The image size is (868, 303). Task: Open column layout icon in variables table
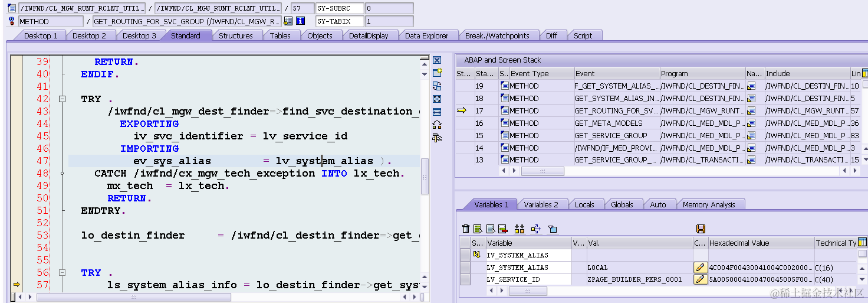(x=863, y=242)
